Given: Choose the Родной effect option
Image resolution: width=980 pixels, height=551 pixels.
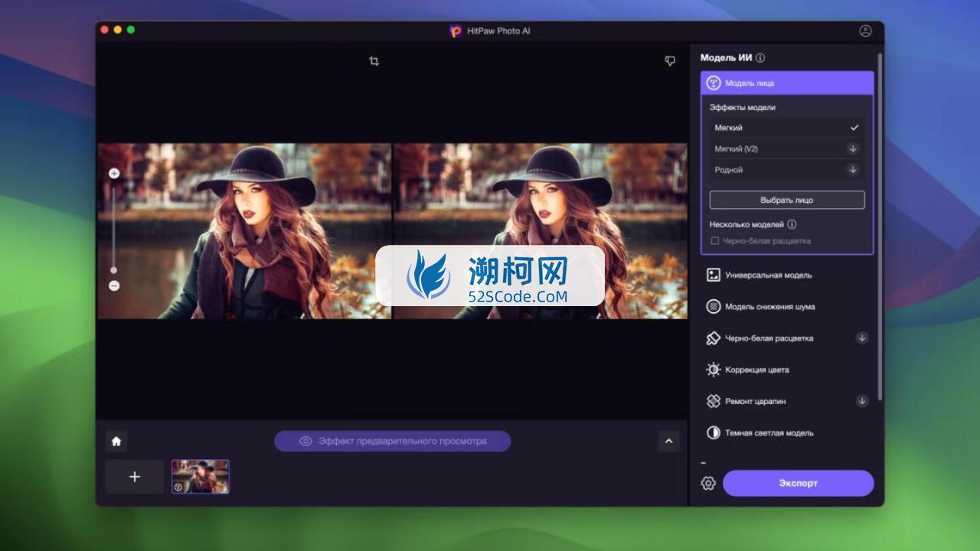Looking at the screenshot, I should (786, 169).
